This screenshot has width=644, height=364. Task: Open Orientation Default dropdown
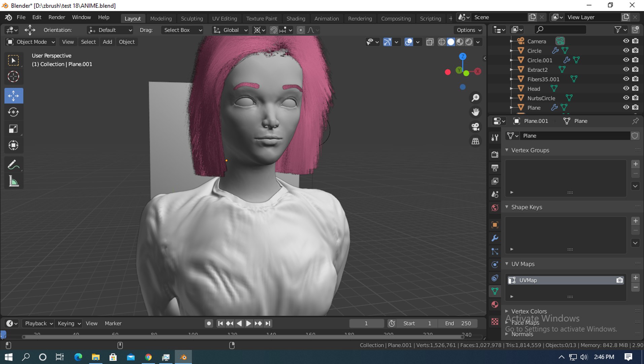[110, 30]
